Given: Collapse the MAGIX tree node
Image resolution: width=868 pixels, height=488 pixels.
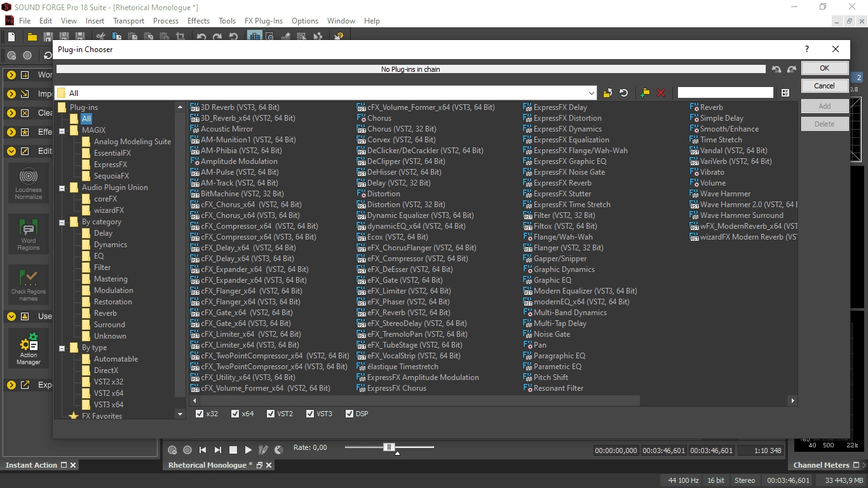Looking at the screenshot, I should (62, 130).
